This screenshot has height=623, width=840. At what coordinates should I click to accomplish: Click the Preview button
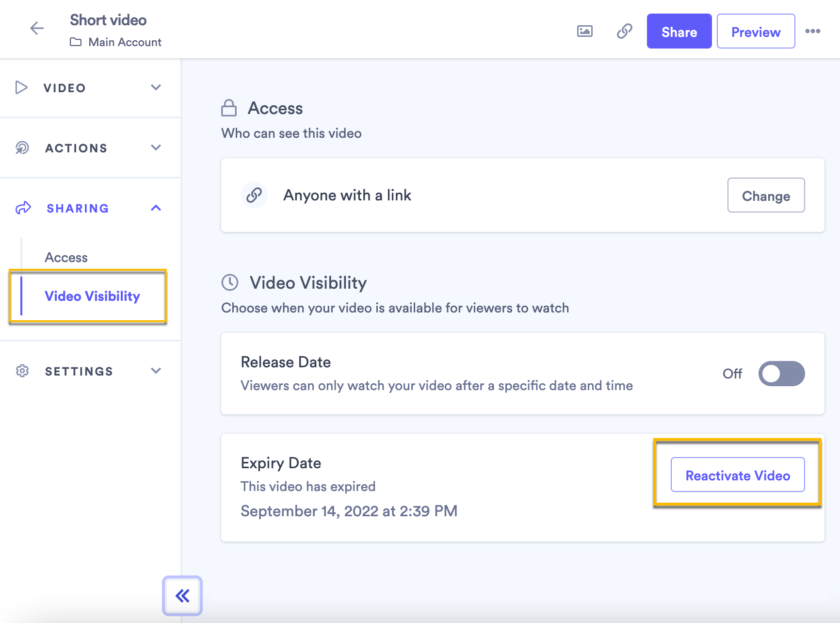[756, 32]
